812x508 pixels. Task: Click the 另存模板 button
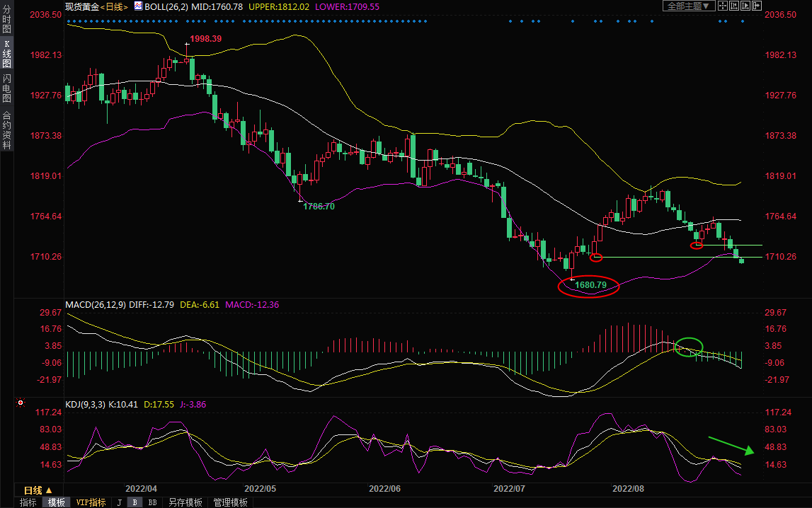(x=185, y=502)
